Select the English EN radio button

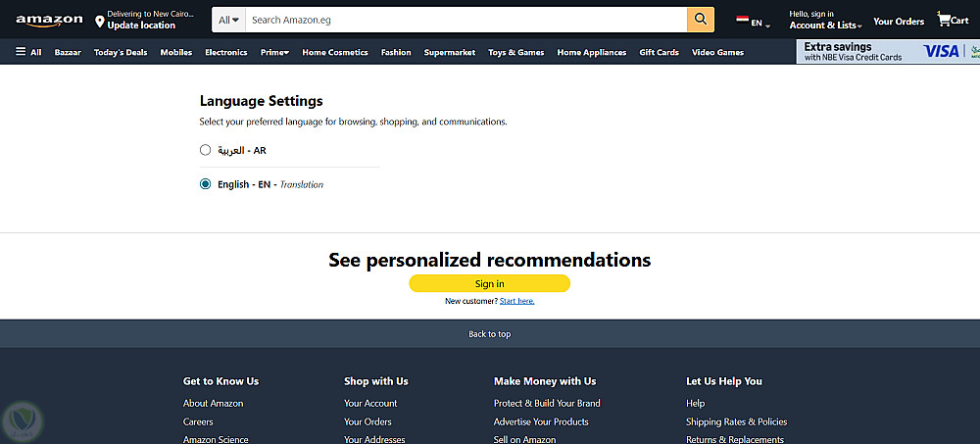(205, 184)
